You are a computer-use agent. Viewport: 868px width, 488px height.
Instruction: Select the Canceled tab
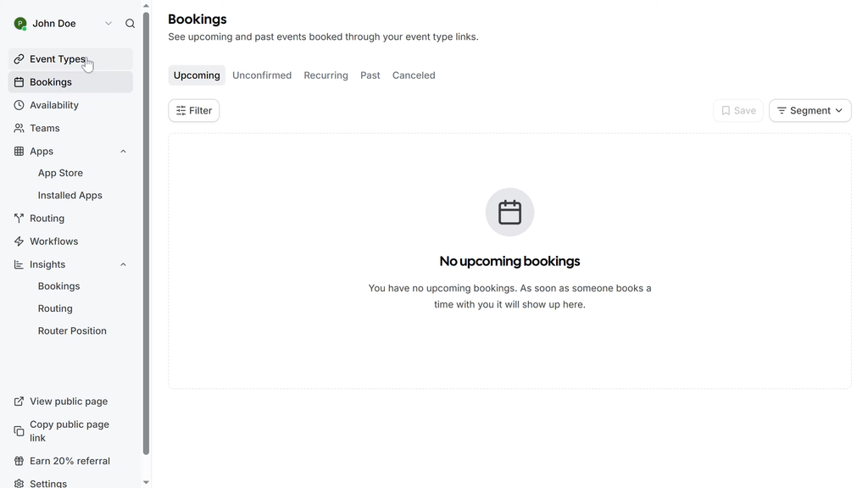point(414,75)
